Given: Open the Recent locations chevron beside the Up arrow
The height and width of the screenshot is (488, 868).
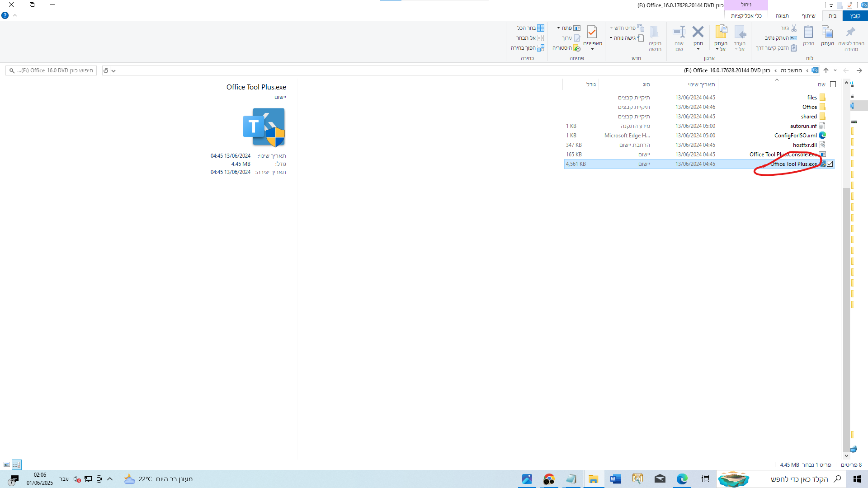Looking at the screenshot, I should [835, 70].
